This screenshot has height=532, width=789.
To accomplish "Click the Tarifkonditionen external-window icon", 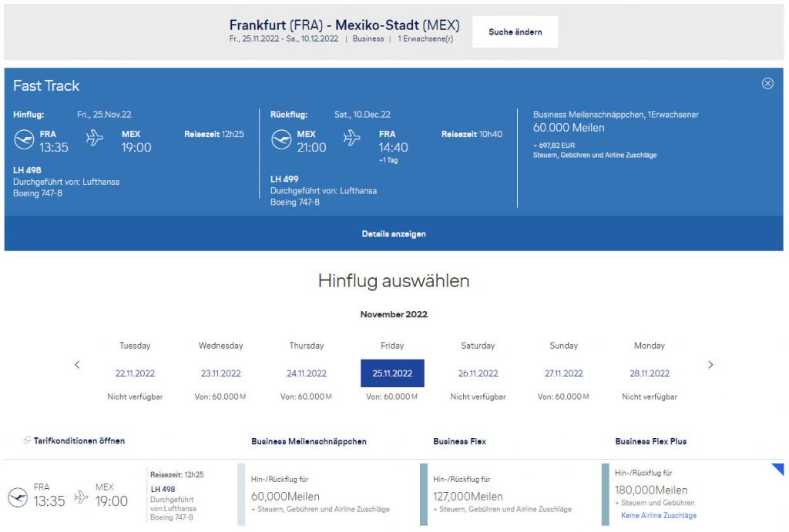I will (x=27, y=440).
